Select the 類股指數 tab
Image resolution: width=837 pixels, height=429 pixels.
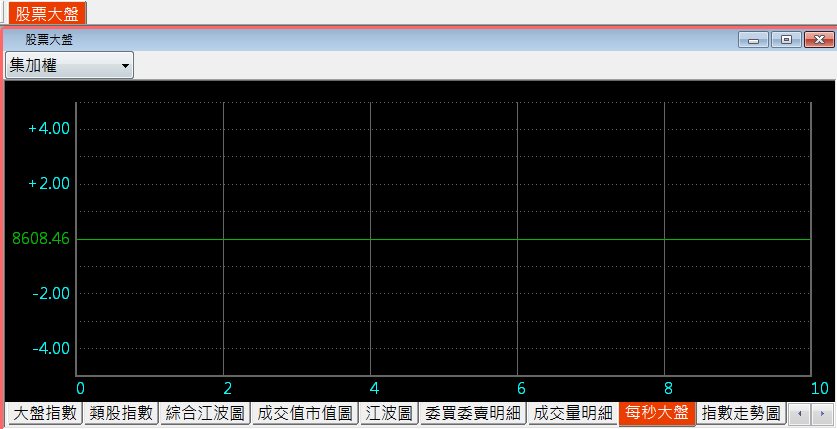point(122,413)
